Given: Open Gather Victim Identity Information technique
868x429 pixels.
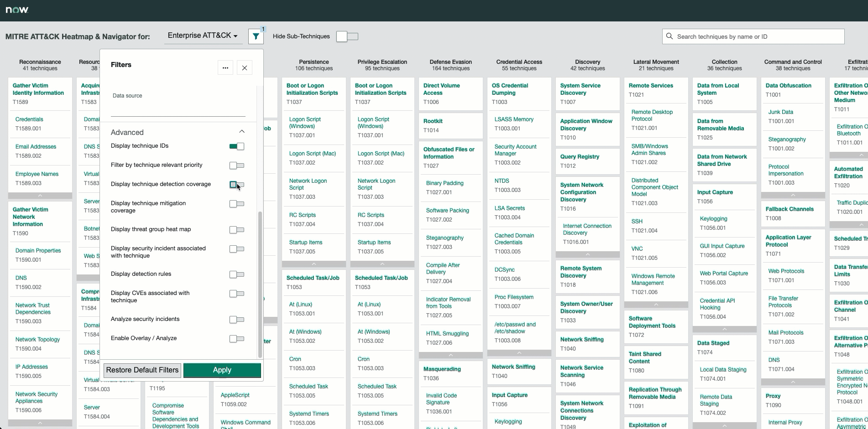Looking at the screenshot, I should tap(38, 89).
